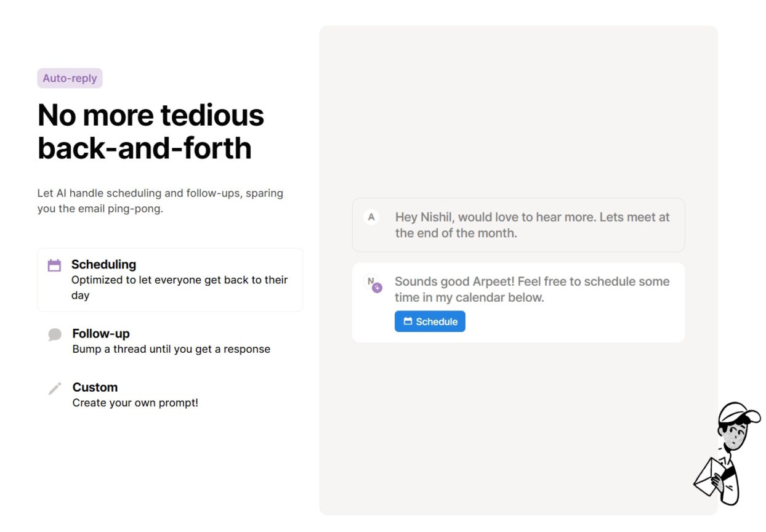This screenshot has width=766, height=532.
Task: Select the Custom pencil icon
Action: point(54,388)
